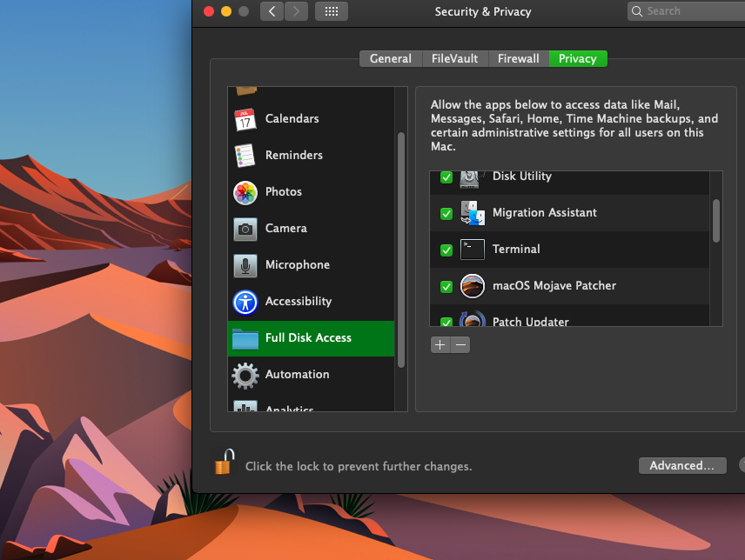The height and width of the screenshot is (560, 745).
Task: Switch to the General tab
Action: point(391,59)
